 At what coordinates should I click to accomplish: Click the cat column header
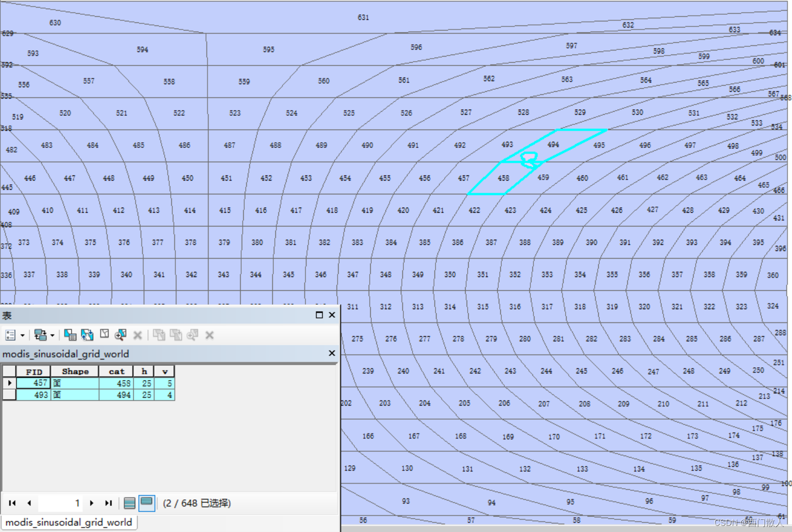coord(116,371)
